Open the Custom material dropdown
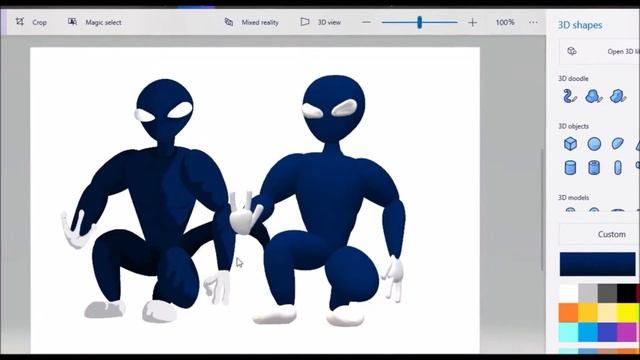Screen dimensions: 640x360 [x=599, y=234]
